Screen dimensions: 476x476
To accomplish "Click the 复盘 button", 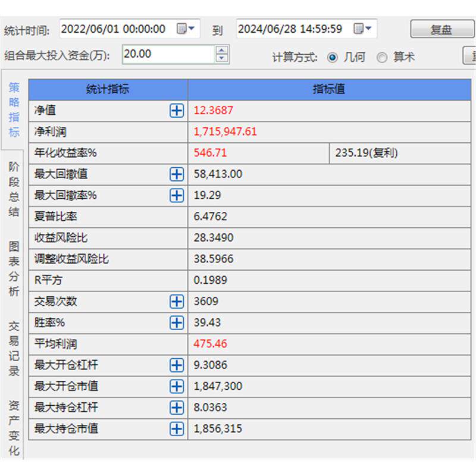I will click(441, 29).
